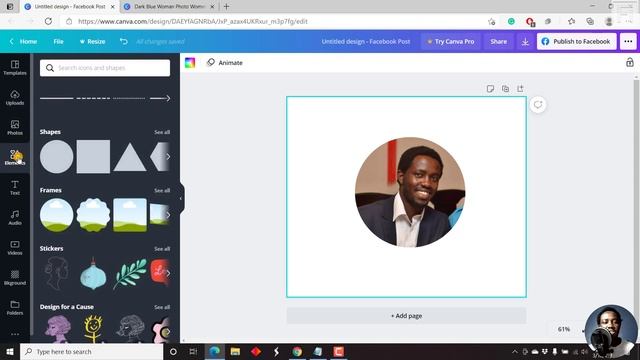Open a new browser tab
Viewport: 640px width, 360px height.
pos(227,7)
